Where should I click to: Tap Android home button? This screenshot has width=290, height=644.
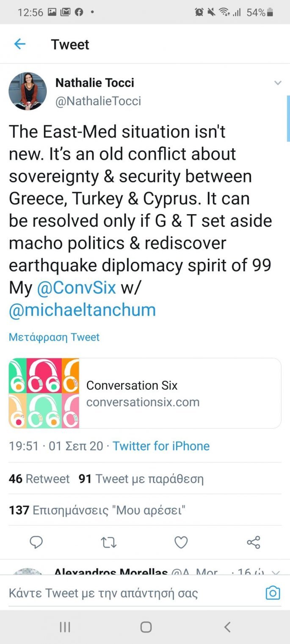pos(146,627)
